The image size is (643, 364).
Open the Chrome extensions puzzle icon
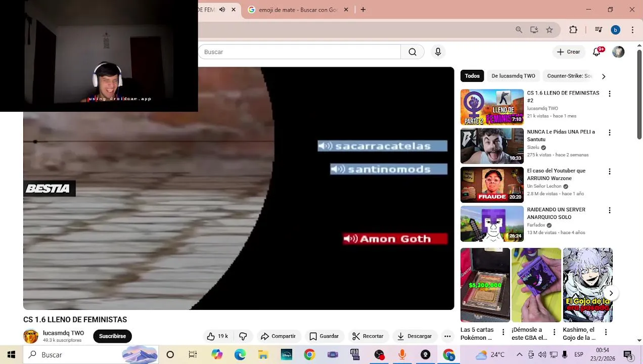(573, 30)
